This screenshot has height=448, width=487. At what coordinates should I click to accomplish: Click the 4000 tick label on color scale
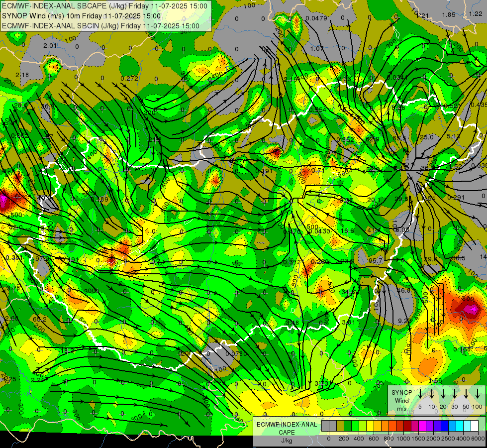tap(463, 439)
